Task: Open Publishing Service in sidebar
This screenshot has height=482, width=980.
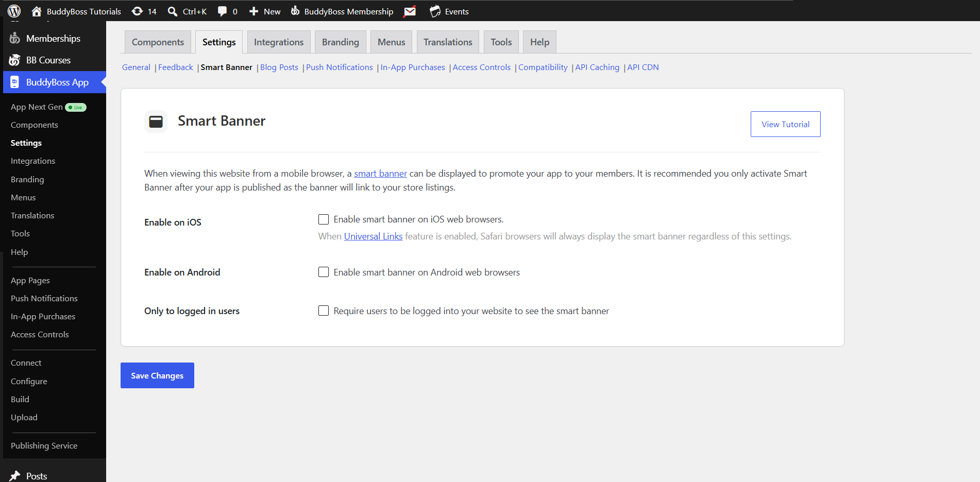Action: click(44, 446)
